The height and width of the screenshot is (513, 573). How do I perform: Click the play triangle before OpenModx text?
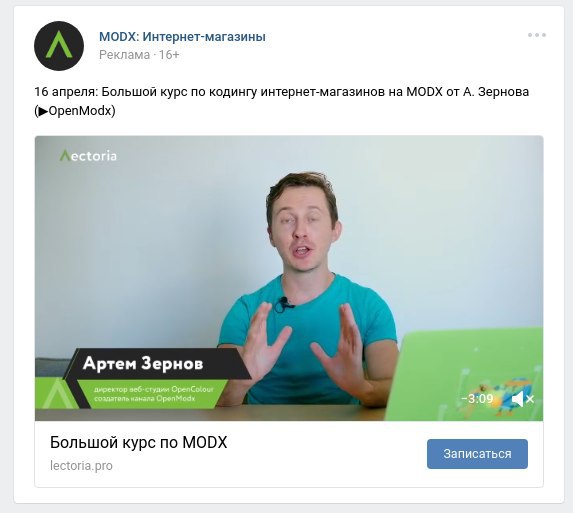click(x=43, y=111)
